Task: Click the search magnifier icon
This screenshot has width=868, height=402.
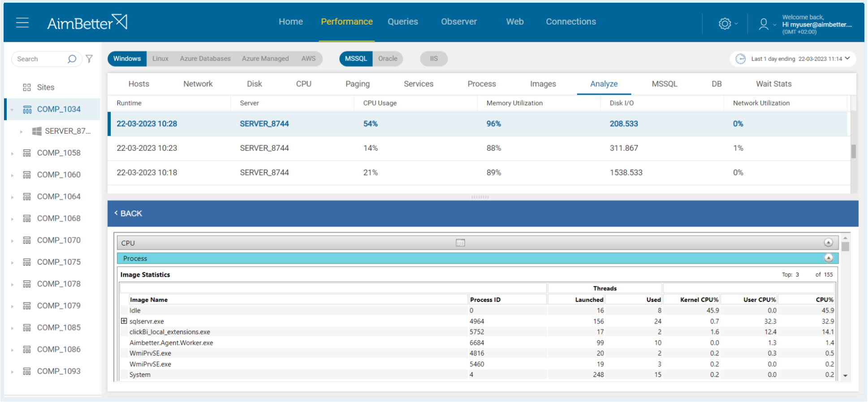Action: point(72,59)
